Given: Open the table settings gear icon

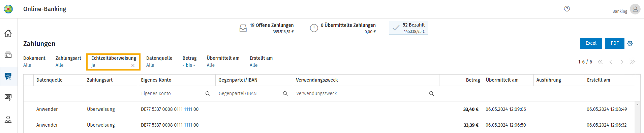Looking at the screenshot, I should (630, 43).
